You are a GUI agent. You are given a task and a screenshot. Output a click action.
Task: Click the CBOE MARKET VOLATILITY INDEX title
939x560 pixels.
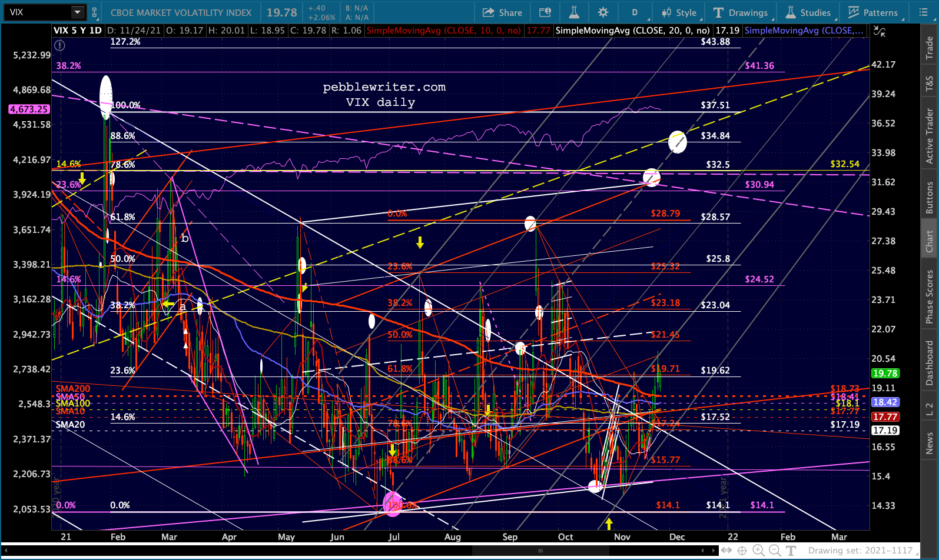(x=181, y=12)
